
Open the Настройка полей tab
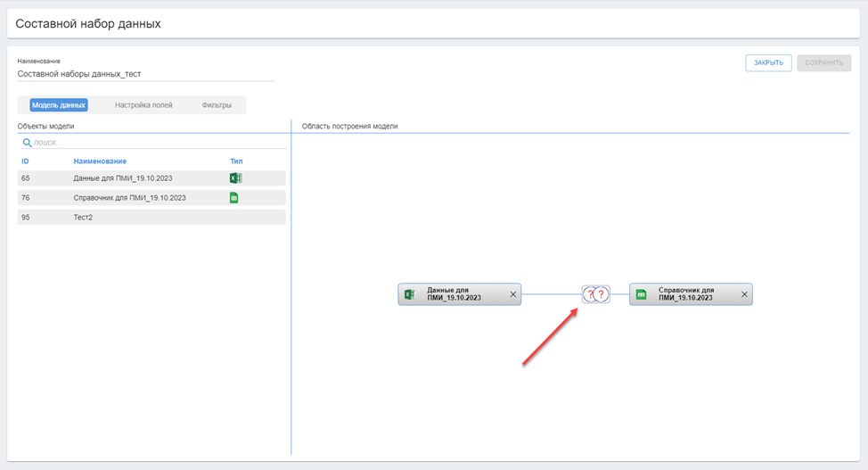coord(143,105)
